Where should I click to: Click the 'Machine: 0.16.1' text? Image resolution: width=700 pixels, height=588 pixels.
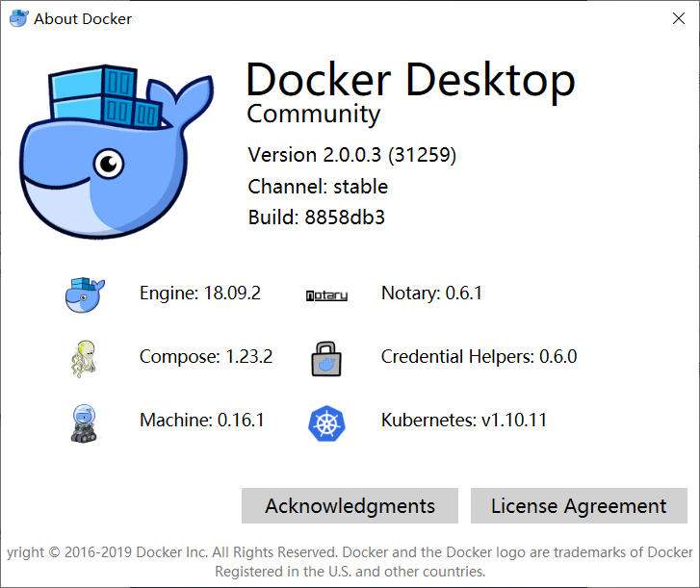pyautogui.click(x=202, y=420)
